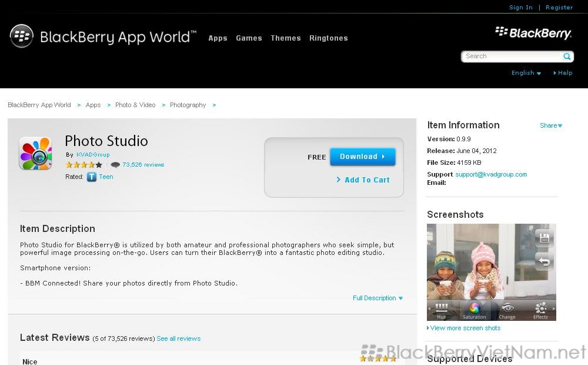The width and height of the screenshot is (588, 365).
Task: Go to BlackBerry App World breadcrumb
Action: point(39,105)
